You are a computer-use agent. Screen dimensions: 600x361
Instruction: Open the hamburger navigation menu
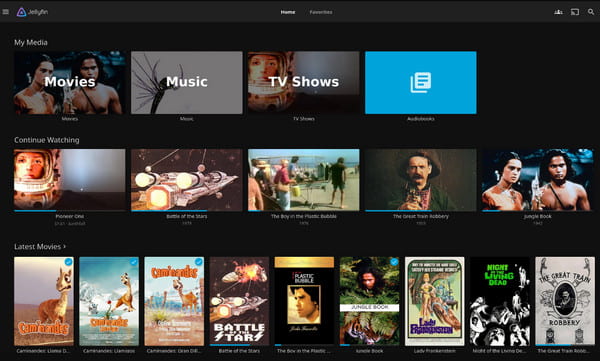pos(5,12)
